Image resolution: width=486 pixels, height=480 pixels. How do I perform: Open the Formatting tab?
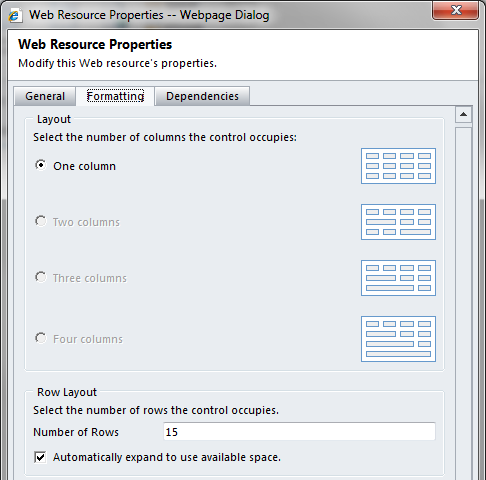(115, 96)
